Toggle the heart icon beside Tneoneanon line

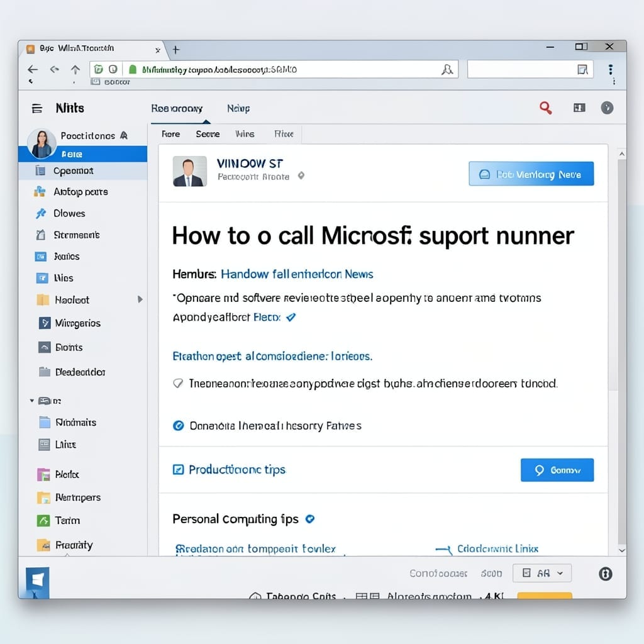click(178, 384)
